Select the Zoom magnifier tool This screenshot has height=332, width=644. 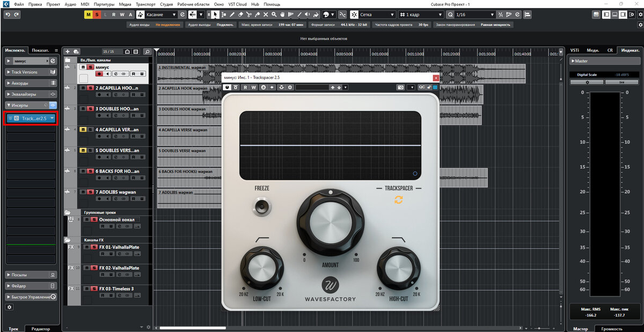(x=274, y=14)
